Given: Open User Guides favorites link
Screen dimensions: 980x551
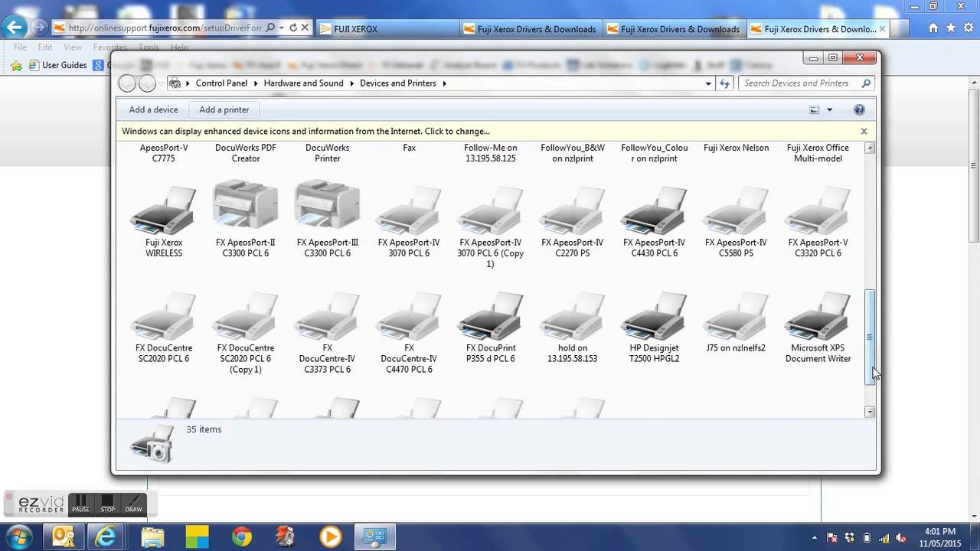Looking at the screenshot, I should click(x=57, y=66).
